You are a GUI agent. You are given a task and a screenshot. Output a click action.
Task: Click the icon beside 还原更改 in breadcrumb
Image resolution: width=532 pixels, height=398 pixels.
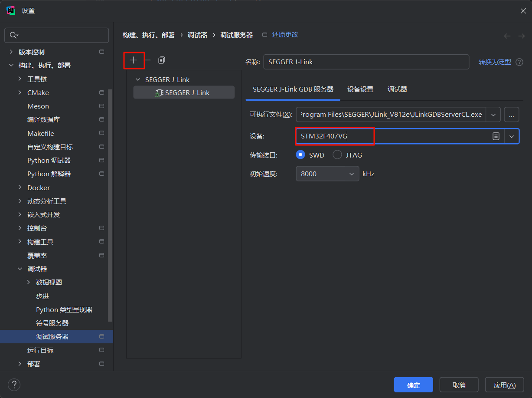[265, 35]
